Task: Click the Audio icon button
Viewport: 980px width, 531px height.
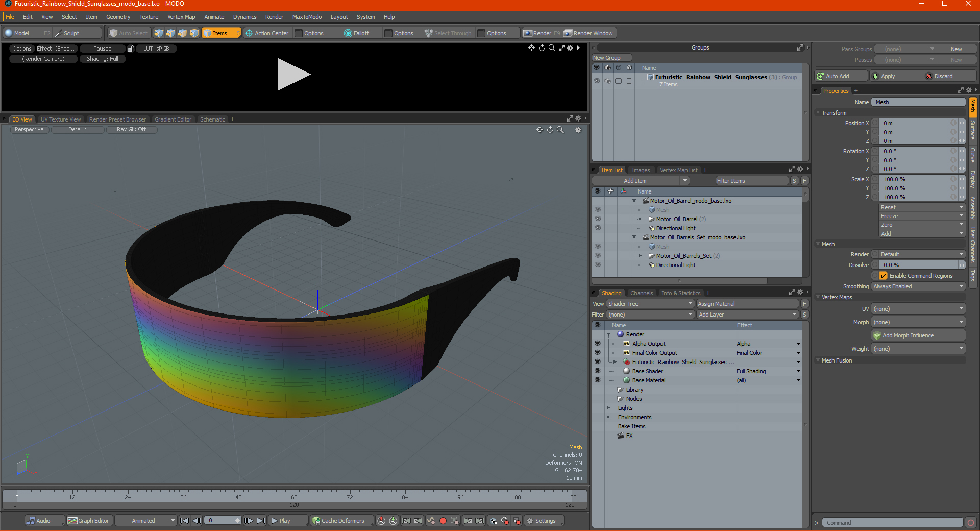Action: pyautogui.click(x=31, y=521)
